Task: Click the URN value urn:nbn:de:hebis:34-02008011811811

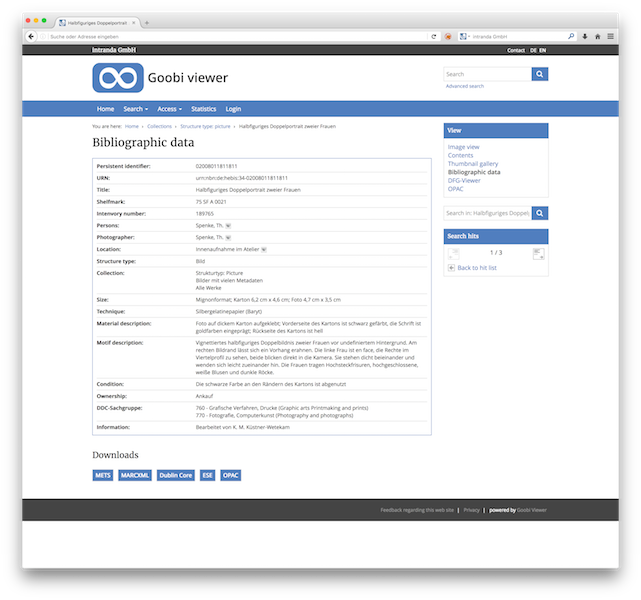Action: [242, 178]
